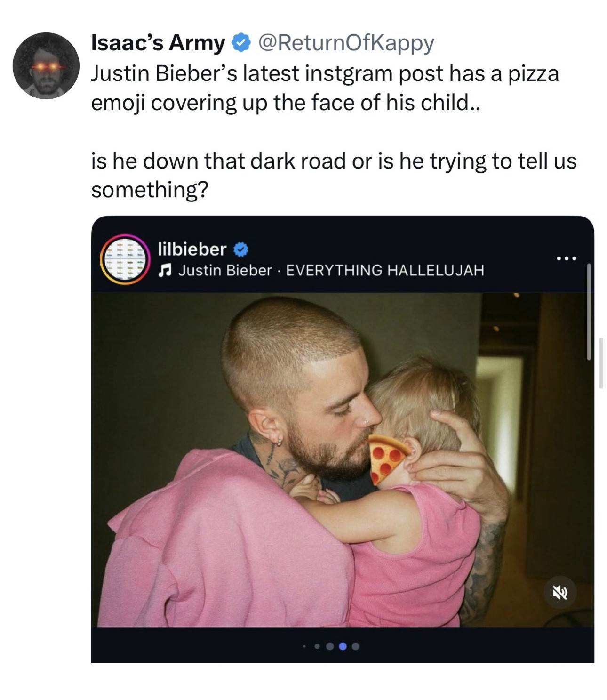Click the Isaac's Army display name

[x=158, y=44]
